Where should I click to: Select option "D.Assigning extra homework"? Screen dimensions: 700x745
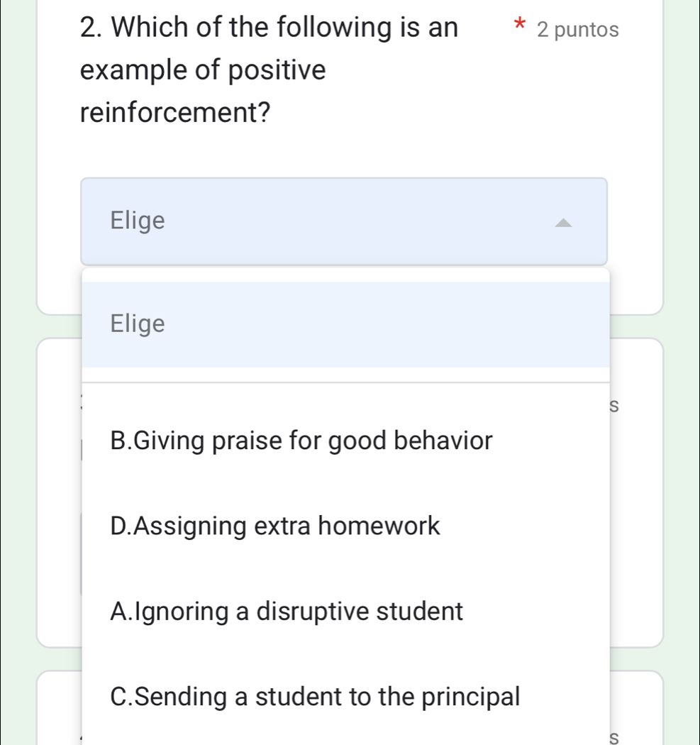(276, 526)
